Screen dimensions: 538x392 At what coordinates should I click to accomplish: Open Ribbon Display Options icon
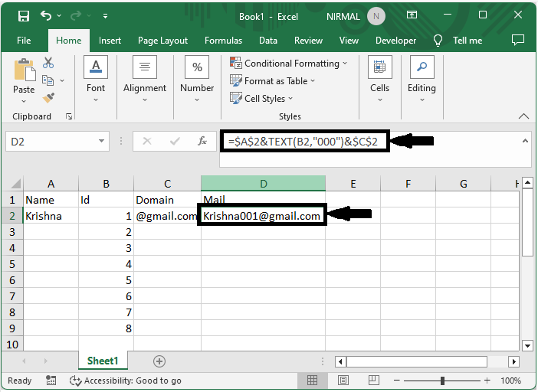point(412,15)
